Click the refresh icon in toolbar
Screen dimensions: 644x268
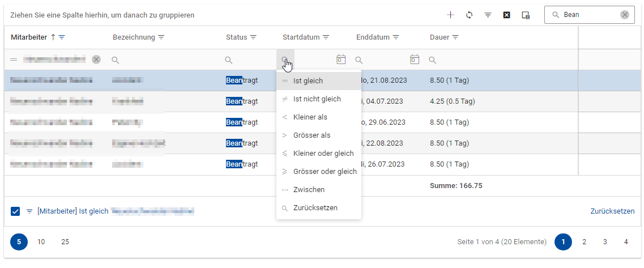coord(469,15)
